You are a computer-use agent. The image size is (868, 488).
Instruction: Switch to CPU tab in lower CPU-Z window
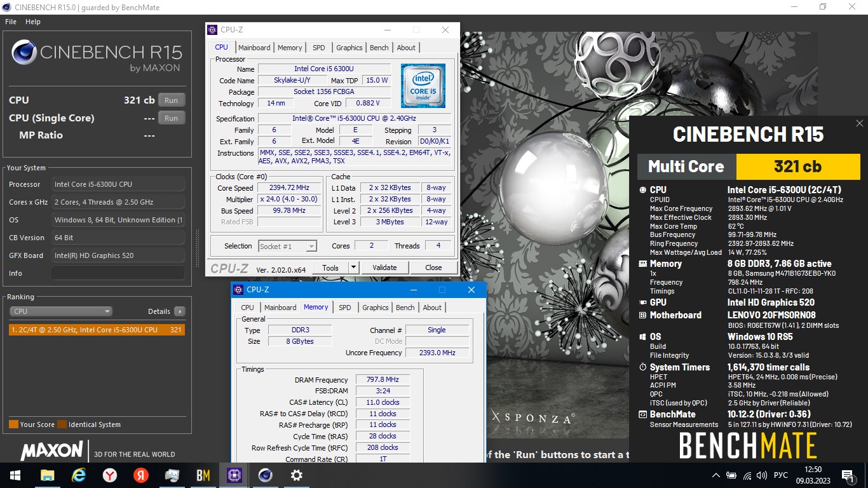click(x=248, y=308)
